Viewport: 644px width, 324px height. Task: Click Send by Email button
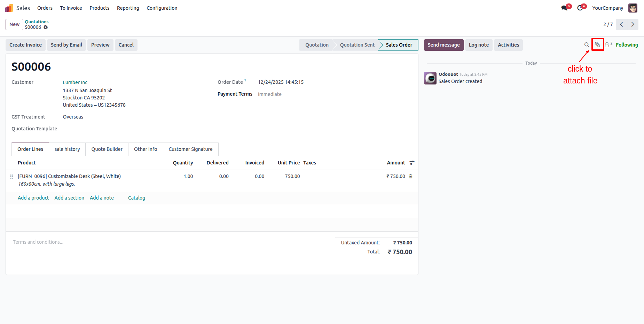66,45
